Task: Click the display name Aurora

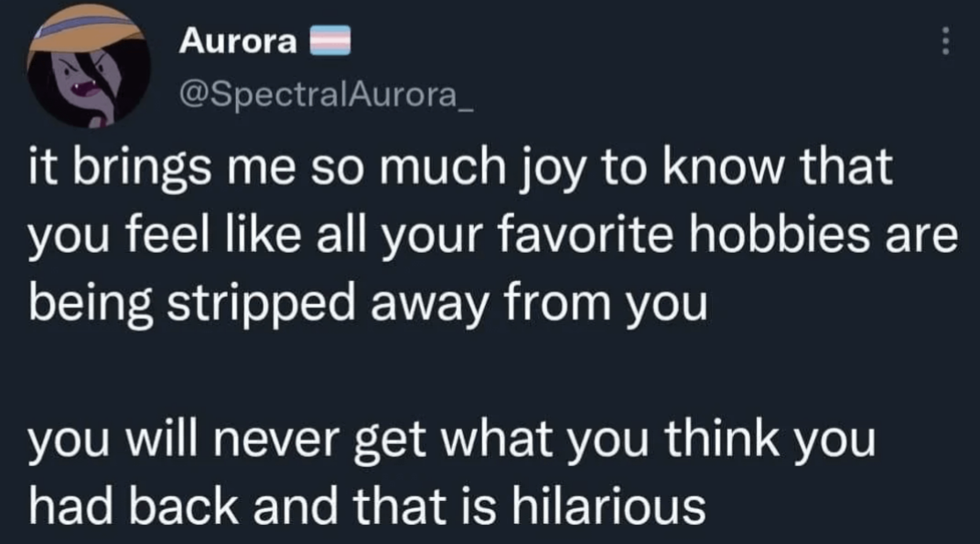Action: [238, 41]
